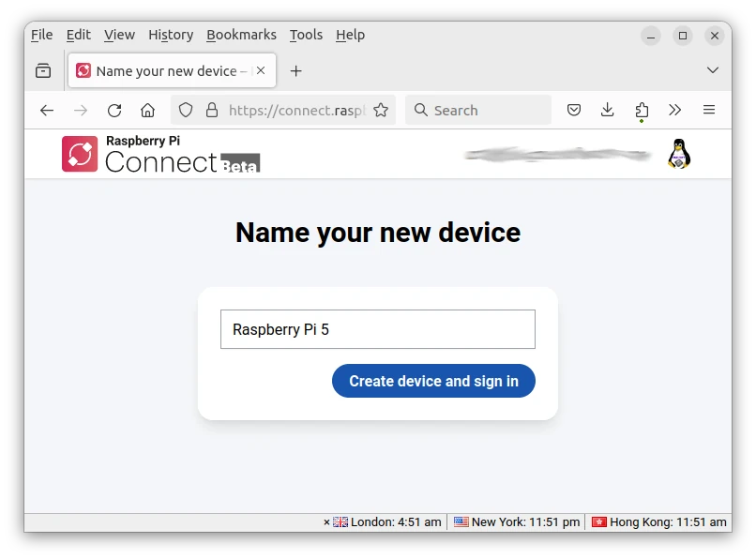Click the forward arrow navigation button
Image resolution: width=756 pixels, height=559 pixels.
(x=81, y=111)
